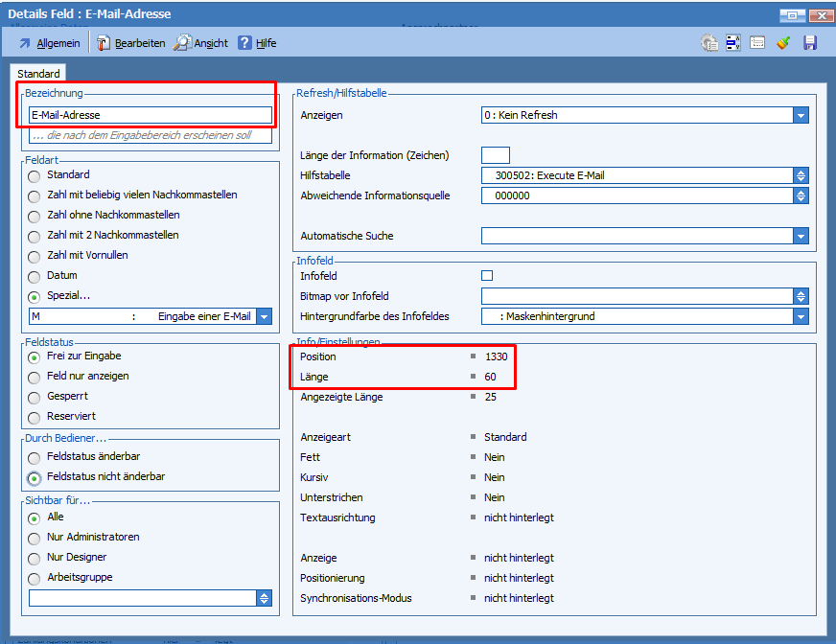
Task: Click the paintbrush icon in toolbar
Action: pyautogui.click(x=783, y=43)
